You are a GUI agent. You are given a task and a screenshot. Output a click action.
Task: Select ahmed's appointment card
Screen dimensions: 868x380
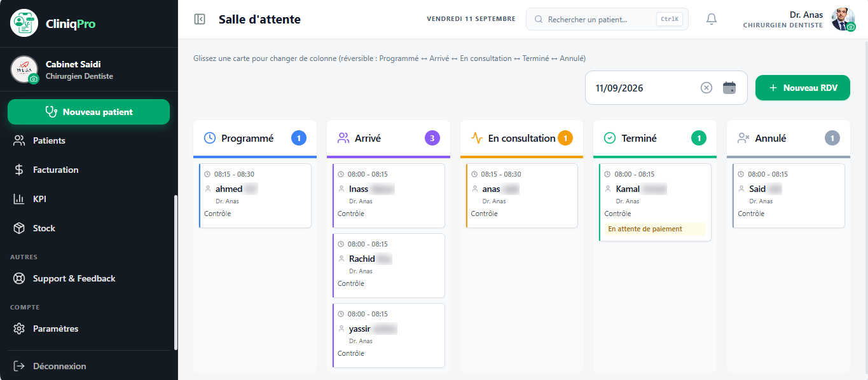coord(255,196)
